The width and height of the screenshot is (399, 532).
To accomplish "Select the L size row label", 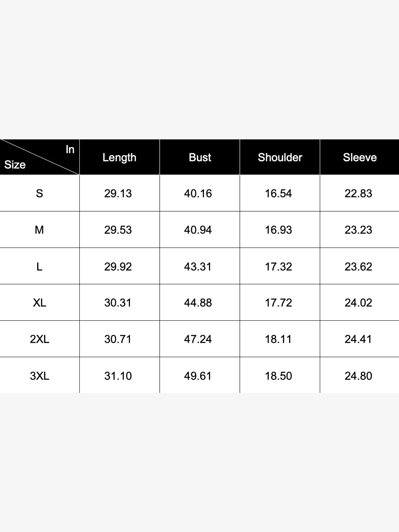I will 39,267.
